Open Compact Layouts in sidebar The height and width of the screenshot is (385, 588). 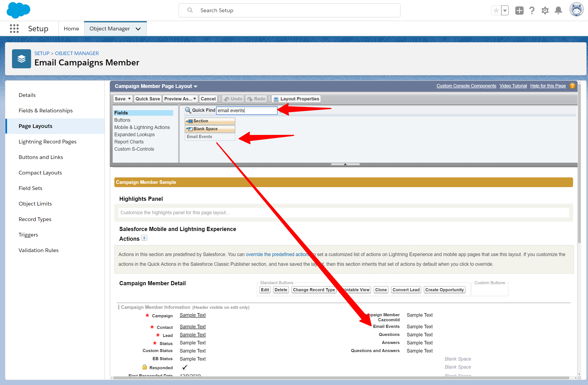[x=40, y=173]
